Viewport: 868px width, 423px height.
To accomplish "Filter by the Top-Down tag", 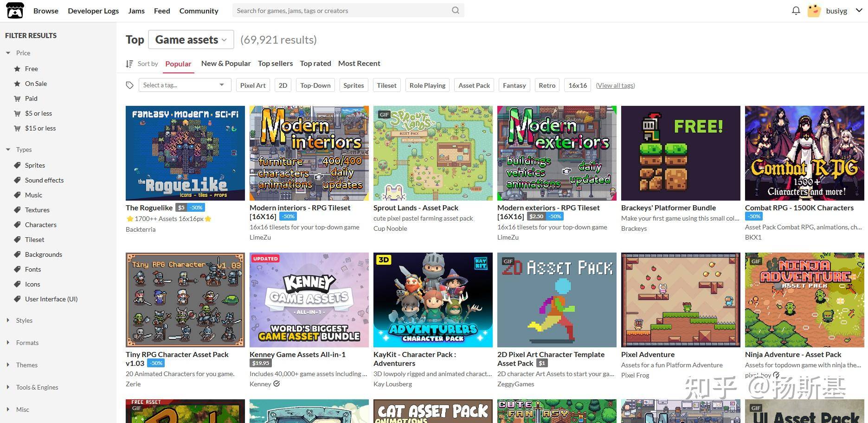I will (315, 85).
